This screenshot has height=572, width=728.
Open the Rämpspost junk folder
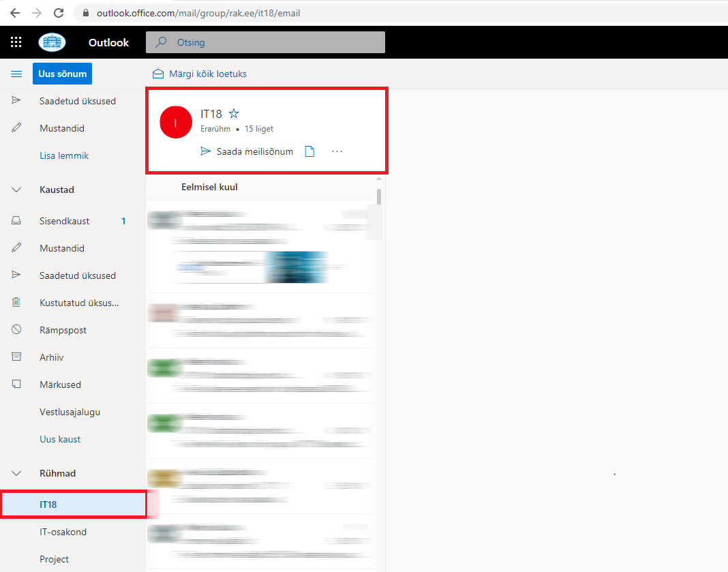click(63, 330)
